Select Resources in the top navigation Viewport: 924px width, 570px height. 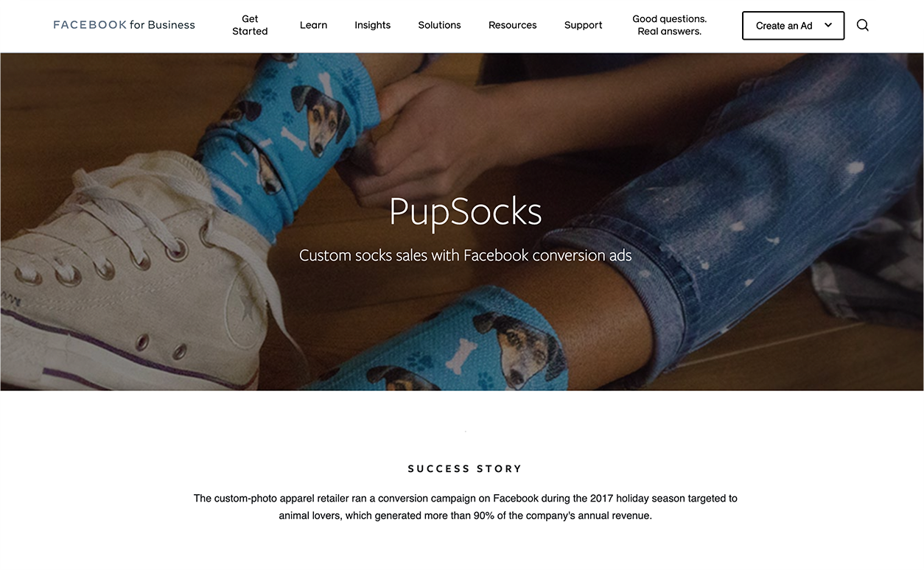coord(512,25)
